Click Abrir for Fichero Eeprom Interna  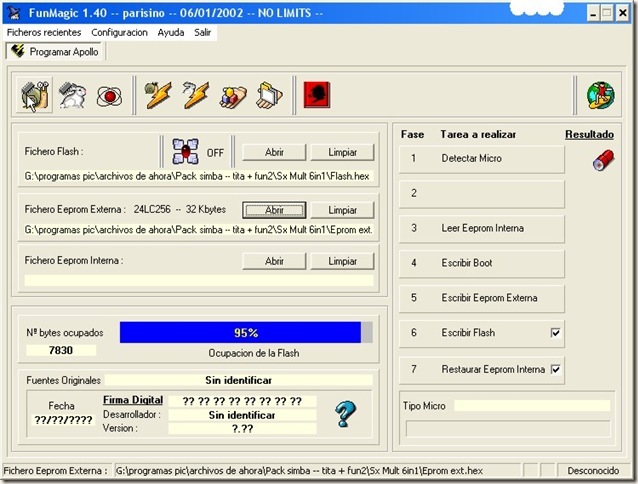tap(274, 261)
